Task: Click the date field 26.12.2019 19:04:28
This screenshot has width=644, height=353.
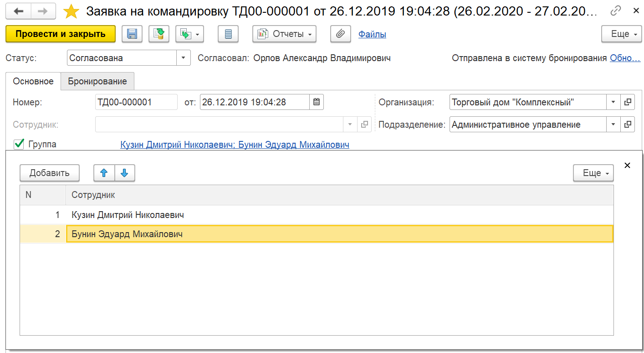Action: [x=255, y=102]
